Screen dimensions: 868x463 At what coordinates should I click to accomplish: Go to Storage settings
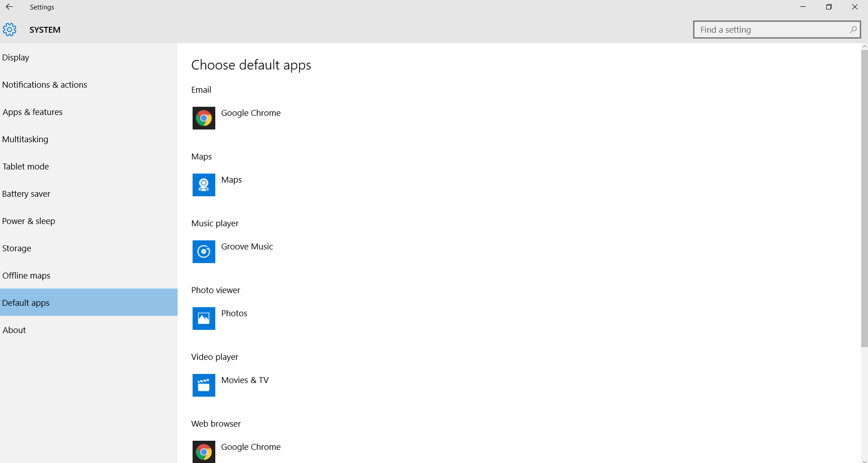89,248
